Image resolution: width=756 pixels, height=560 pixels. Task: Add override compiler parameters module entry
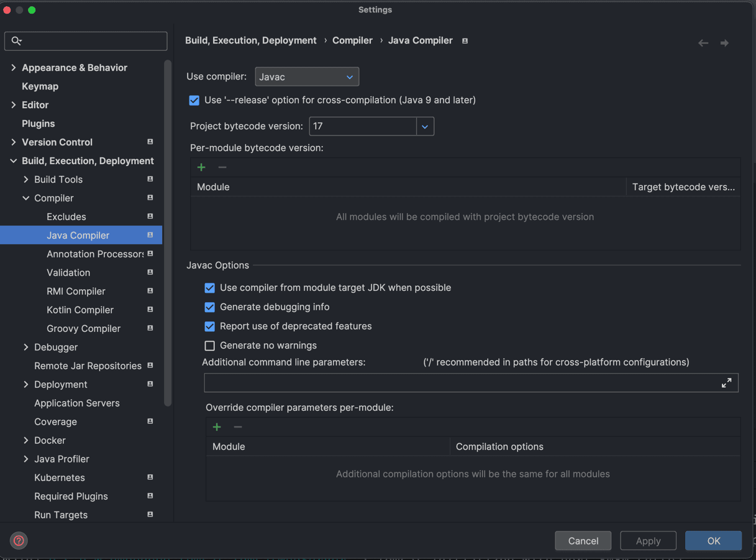(217, 427)
